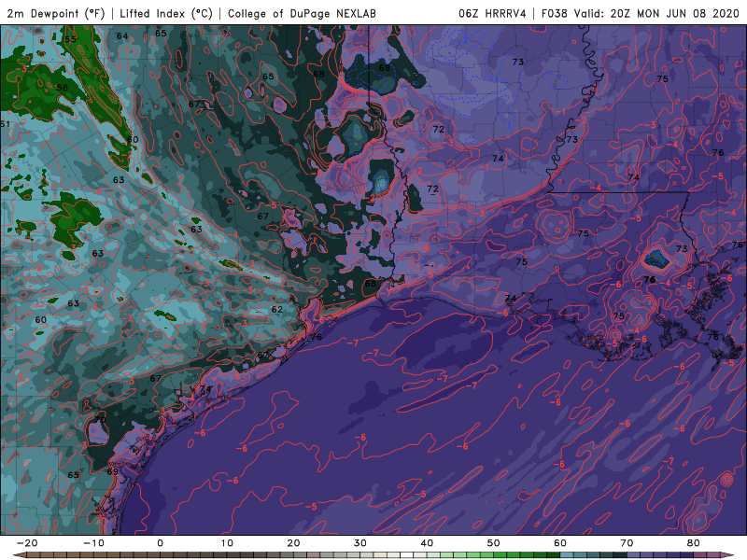Viewport: 747px width, 560px height.
Task: Click the white segment of the color bar
Action: click(x=406, y=554)
